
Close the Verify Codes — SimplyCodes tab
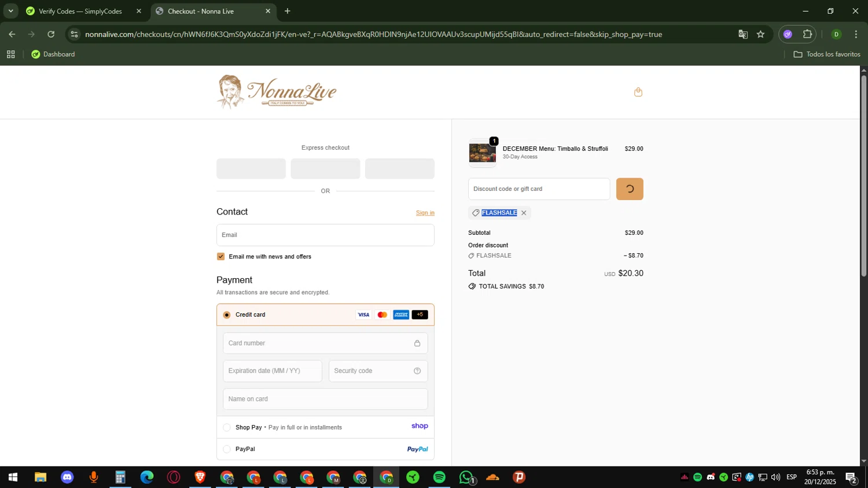click(139, 11)
